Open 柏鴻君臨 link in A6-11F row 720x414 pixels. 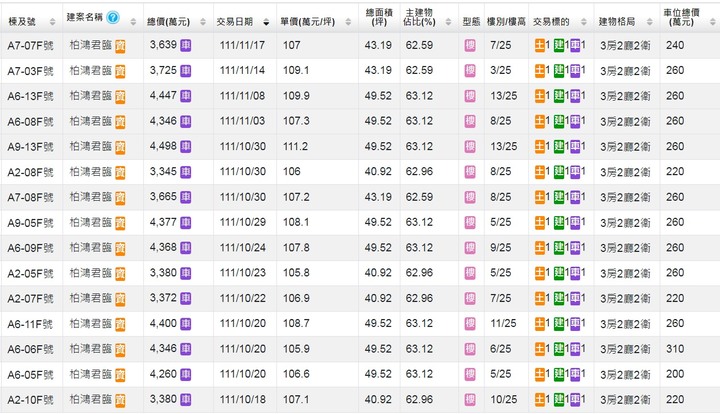click(x=91, y=324)
